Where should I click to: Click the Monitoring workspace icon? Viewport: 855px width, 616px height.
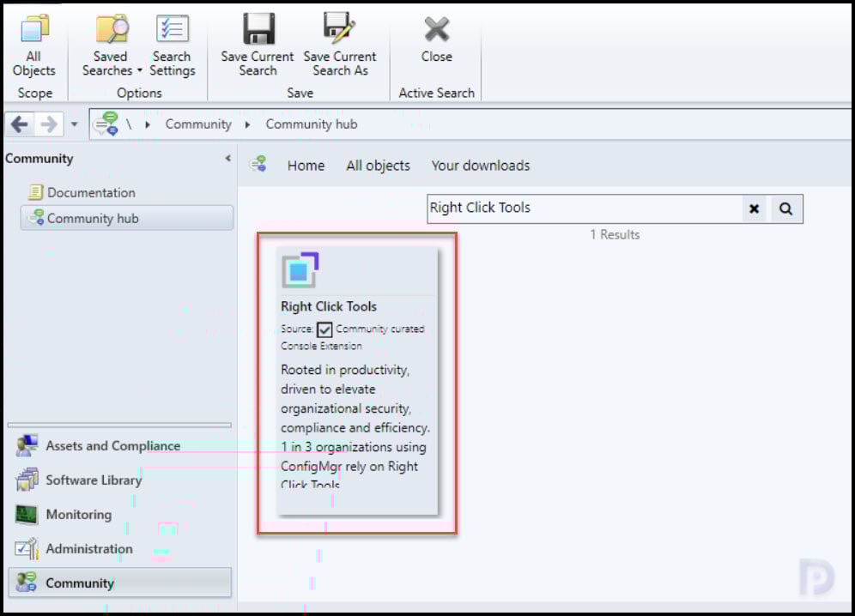tap(27, 514)
